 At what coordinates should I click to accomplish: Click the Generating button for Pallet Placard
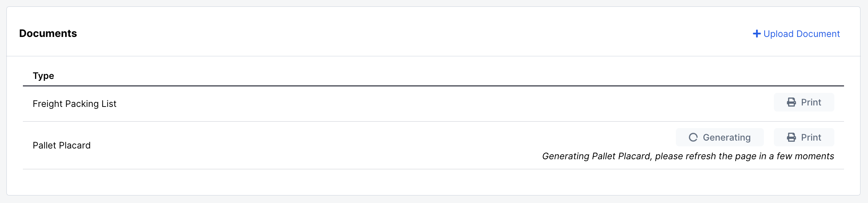720,137
